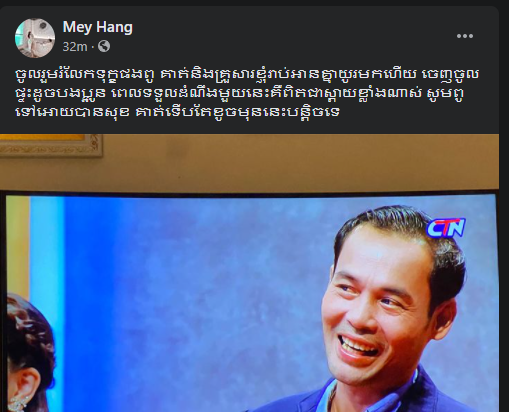Click the 32m post timestamp
Screen dimensions: 509x412
[75, 47]
